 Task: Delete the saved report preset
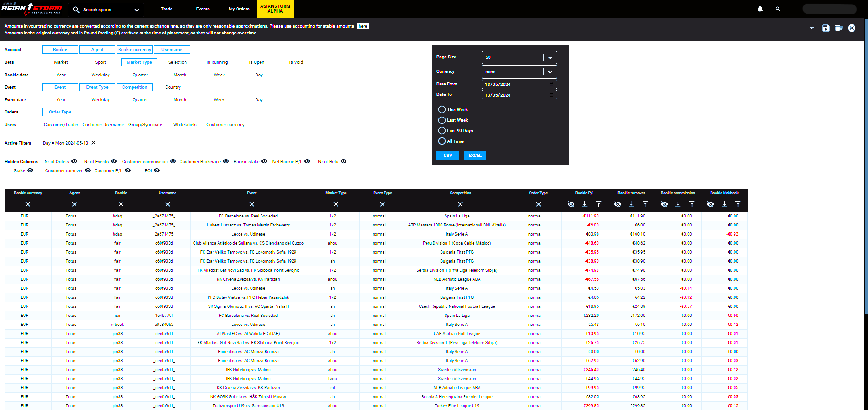pos(839,28)
